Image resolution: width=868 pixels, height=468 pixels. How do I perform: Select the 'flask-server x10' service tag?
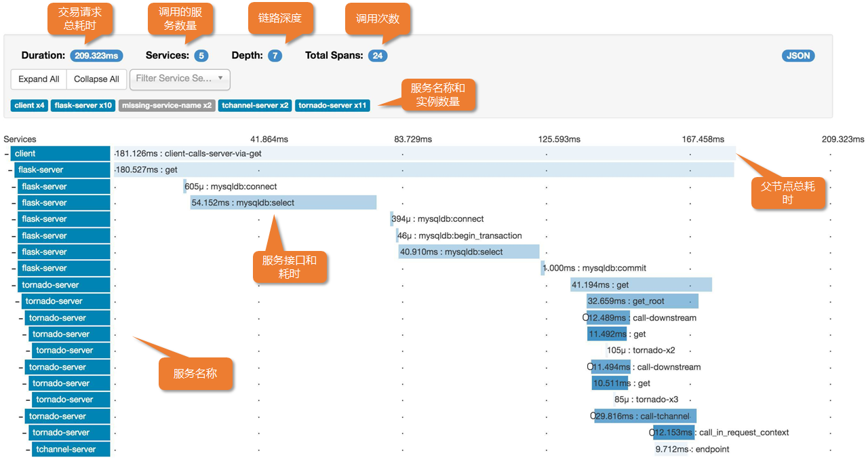click(x=83, y=106)
